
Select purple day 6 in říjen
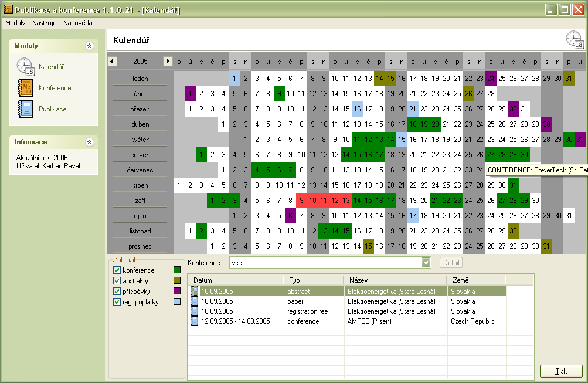[290, 216]
